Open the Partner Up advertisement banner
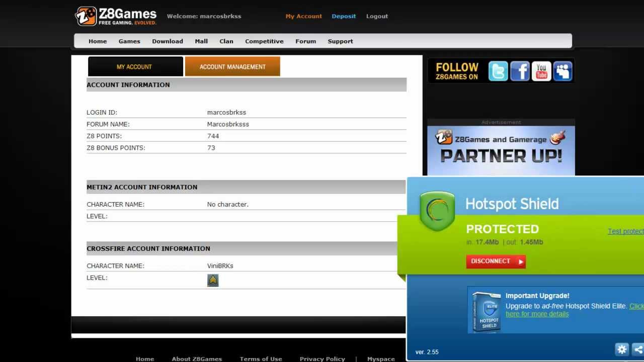644x362 pixels. coord(501,151)
